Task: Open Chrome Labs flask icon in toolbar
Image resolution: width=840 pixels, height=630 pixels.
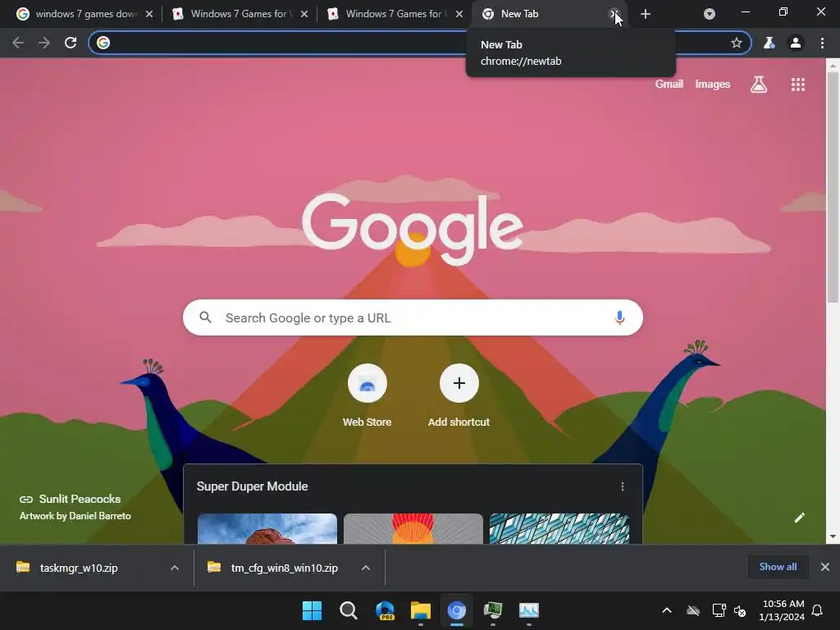Action: pyautogui.click(x=769, y=43)
